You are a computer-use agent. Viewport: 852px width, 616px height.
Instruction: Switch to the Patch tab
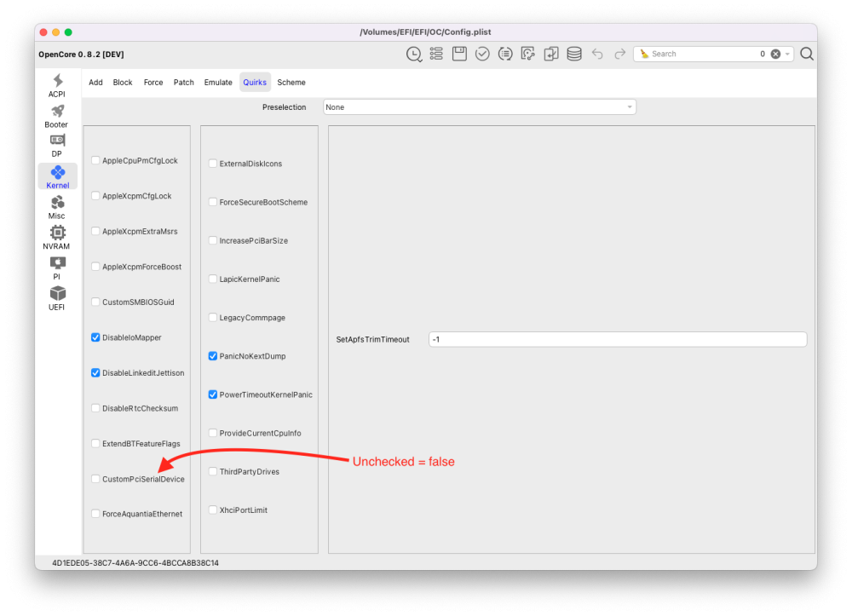click(184, 82)
